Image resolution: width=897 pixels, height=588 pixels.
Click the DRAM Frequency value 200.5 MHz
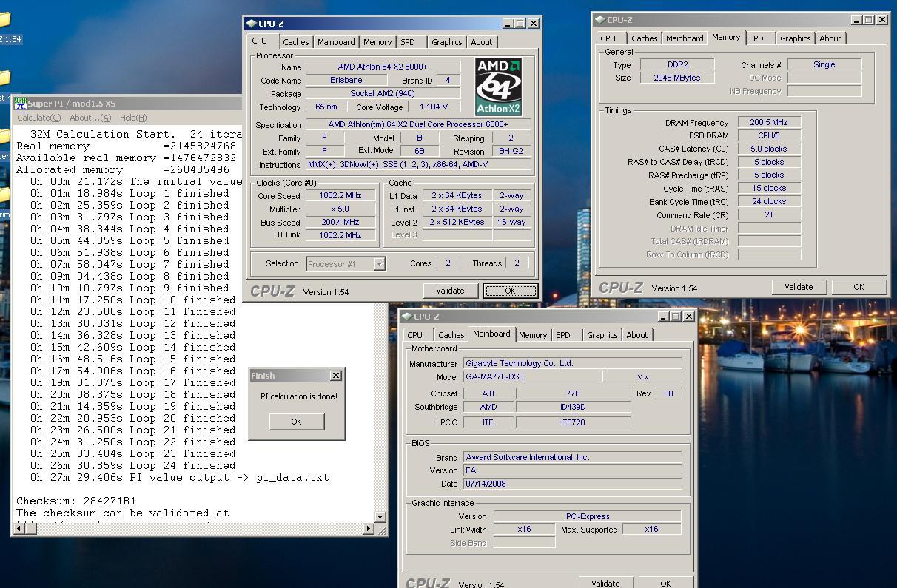[769, 123]
